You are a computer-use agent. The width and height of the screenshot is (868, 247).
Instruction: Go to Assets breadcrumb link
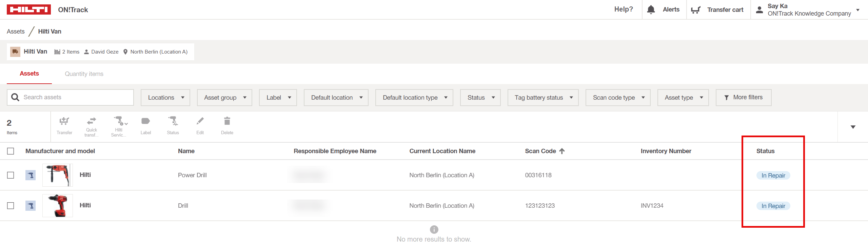pos(16,32)
